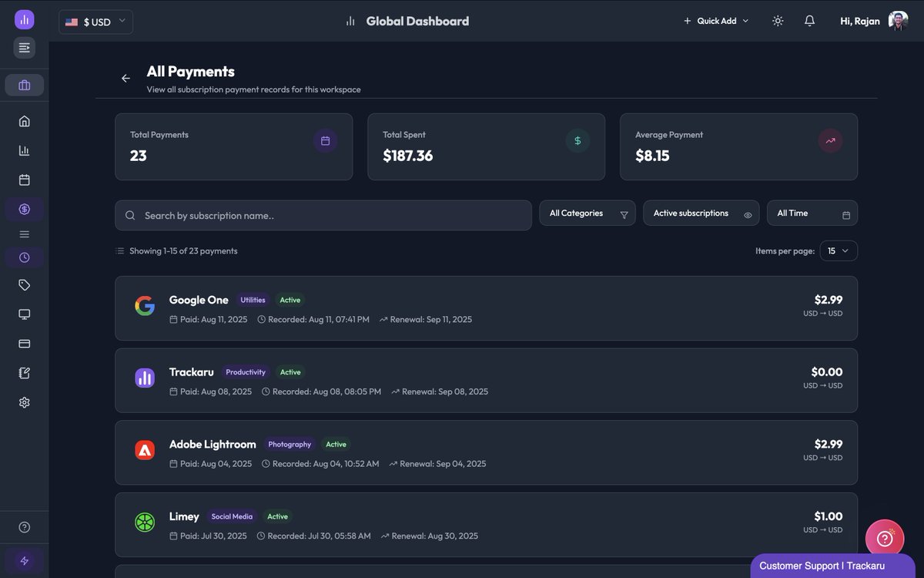Focus the subscription name search field
Screen dimensions: 924x578
(x=323, y=216)
